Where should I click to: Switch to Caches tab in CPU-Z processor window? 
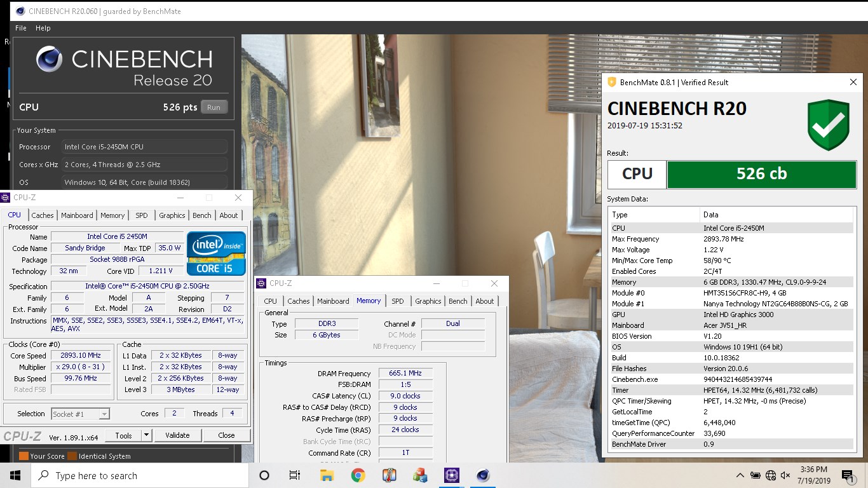(43, 215)
